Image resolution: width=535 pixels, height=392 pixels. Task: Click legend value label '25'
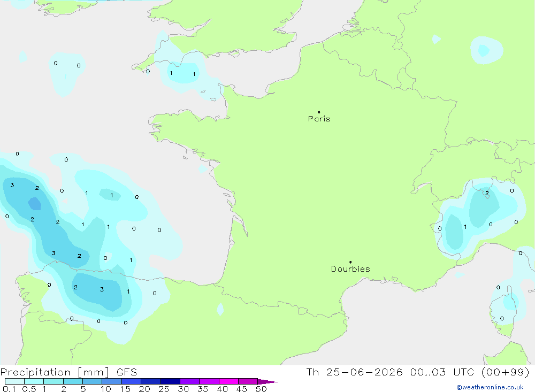[164, 389]
